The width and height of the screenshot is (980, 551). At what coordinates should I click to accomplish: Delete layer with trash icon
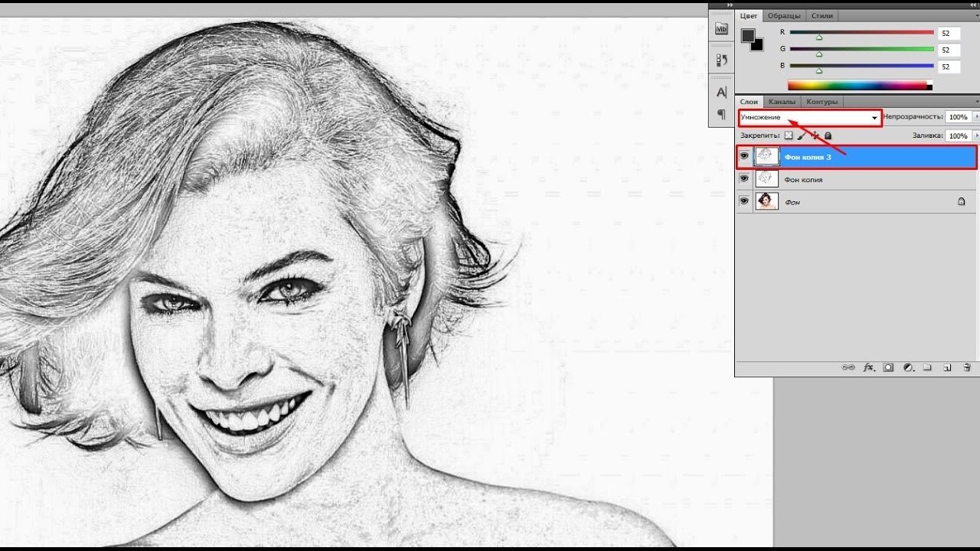967,367
